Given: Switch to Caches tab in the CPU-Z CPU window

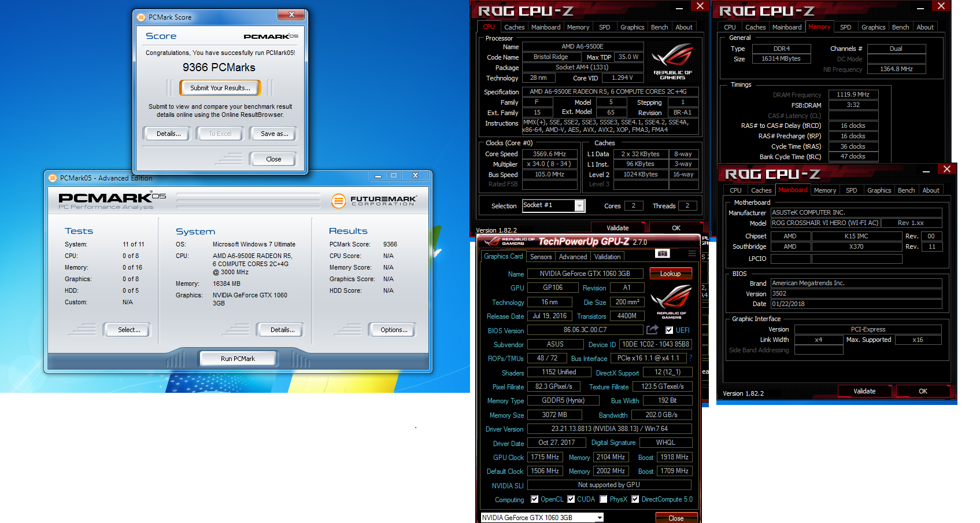Looking at the screenshot, I should click(514, 27).
